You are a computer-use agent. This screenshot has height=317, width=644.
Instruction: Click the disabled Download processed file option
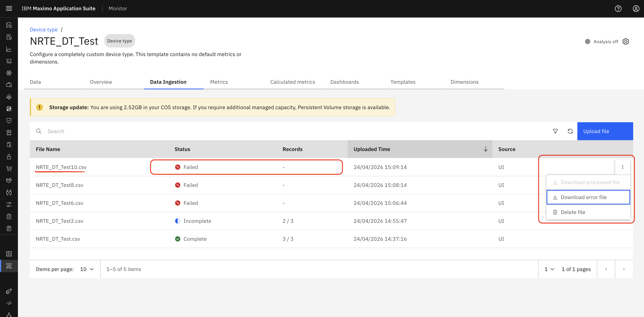click(x=588, y=182)
